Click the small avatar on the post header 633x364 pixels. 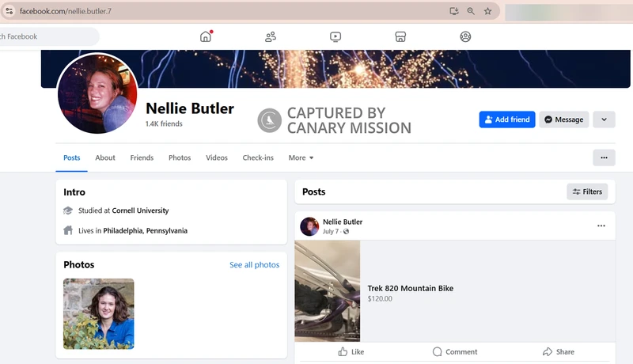[x=309, y=226]
